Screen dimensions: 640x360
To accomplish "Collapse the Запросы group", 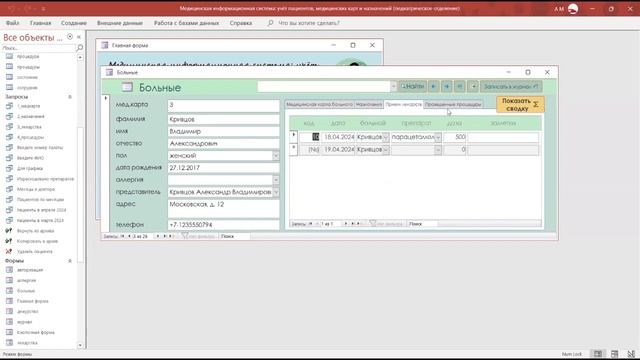I will pyautogui.click(x=70, y=97).
